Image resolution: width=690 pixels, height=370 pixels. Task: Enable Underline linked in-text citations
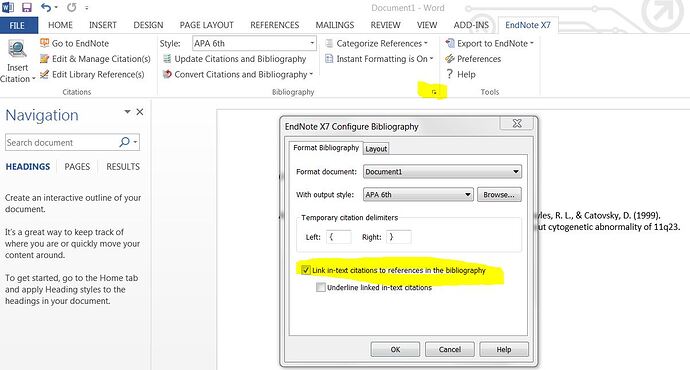coord(321,287)
